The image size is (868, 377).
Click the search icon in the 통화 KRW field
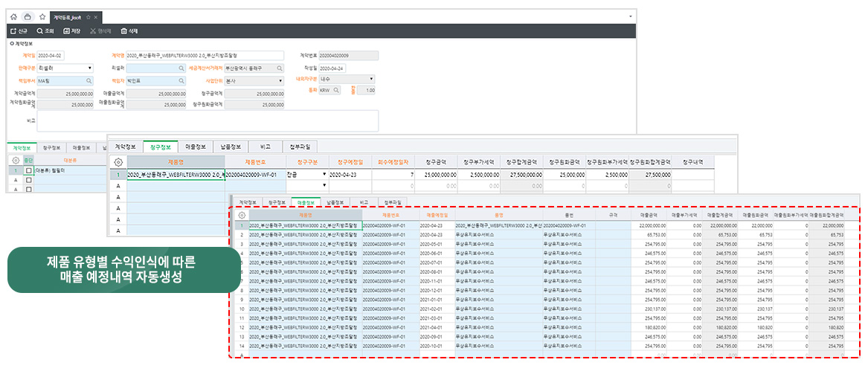[x=337, y=90]
